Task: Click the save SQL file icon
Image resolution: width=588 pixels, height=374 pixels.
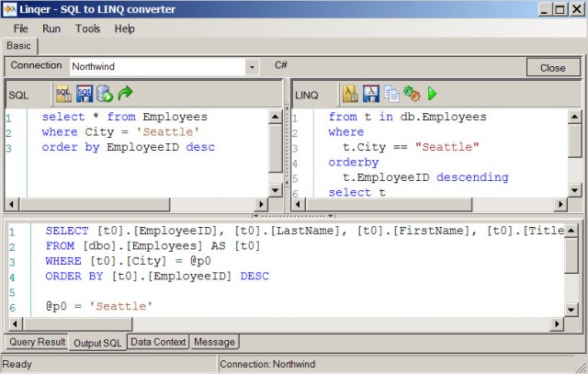Action: click(84, 93)
